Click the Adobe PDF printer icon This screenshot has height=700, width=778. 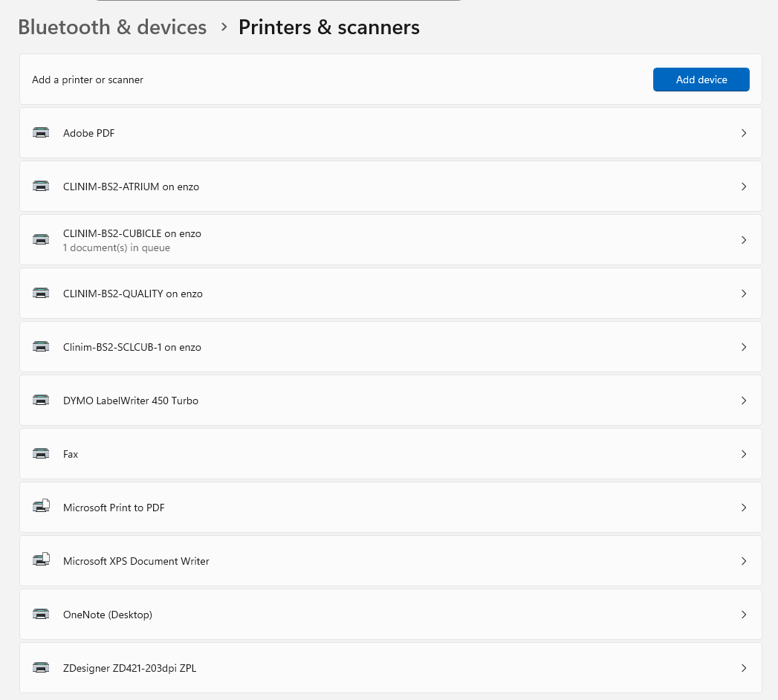[41, 133]
